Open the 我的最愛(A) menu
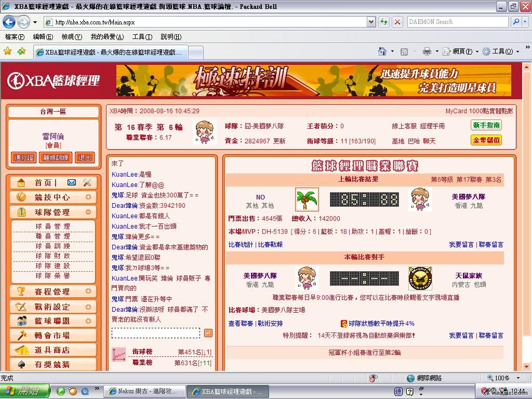This screenshot has width=532, height=399. coord(107,37)
